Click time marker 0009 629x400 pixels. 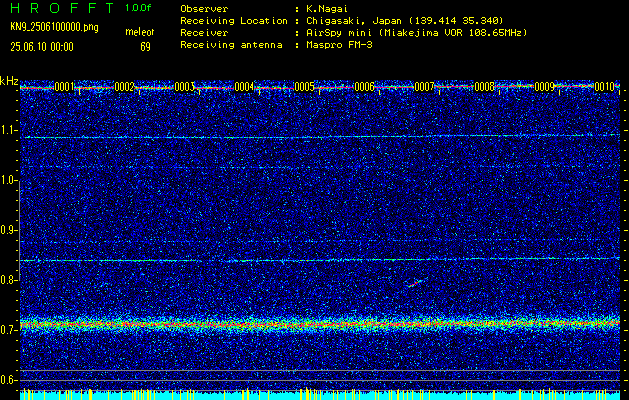[544, 87]
